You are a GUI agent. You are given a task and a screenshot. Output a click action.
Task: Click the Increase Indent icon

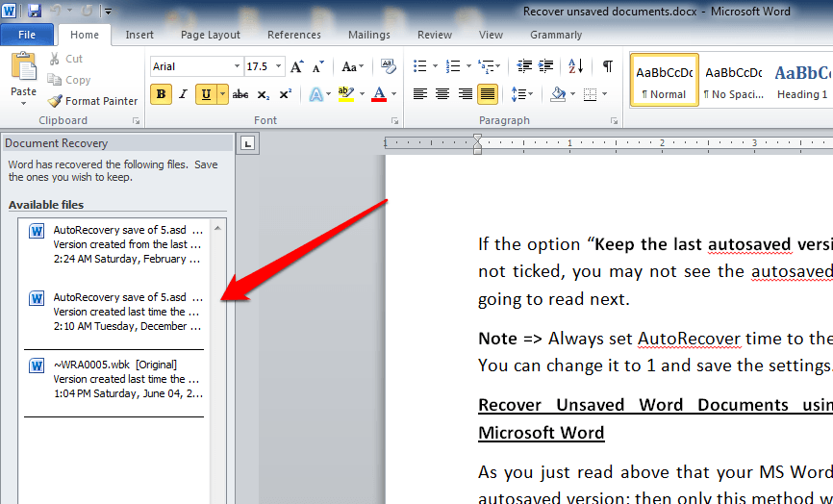pyautogui.click(x=546, y=66)
